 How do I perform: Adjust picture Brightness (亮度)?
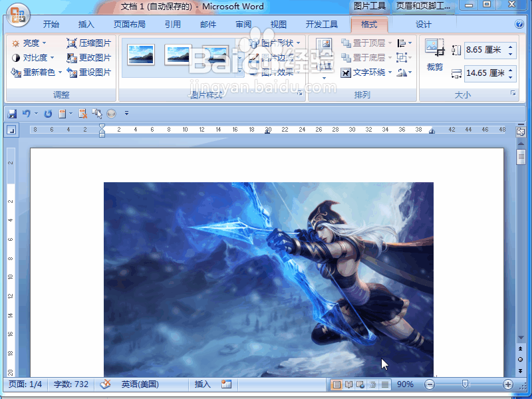pyautogui.click(x=29, y=43)
